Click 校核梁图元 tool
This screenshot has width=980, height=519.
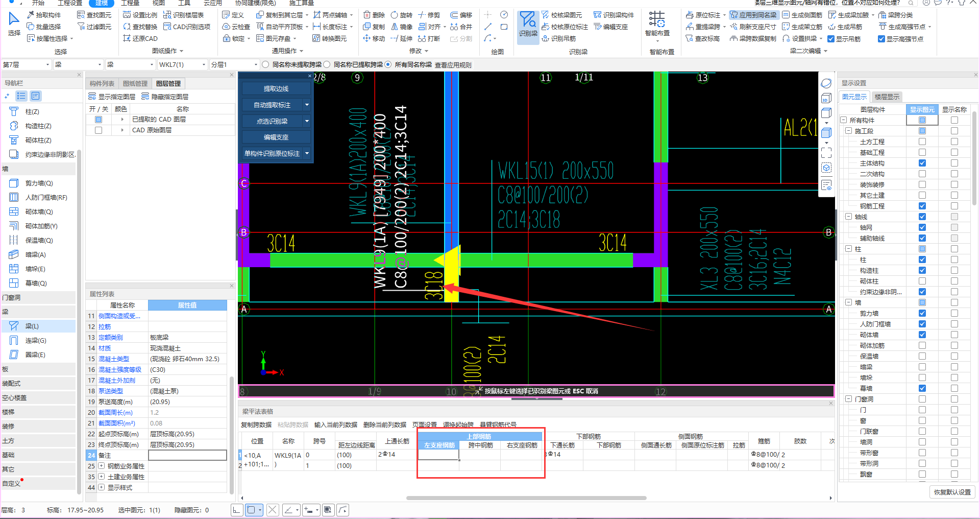562,15
